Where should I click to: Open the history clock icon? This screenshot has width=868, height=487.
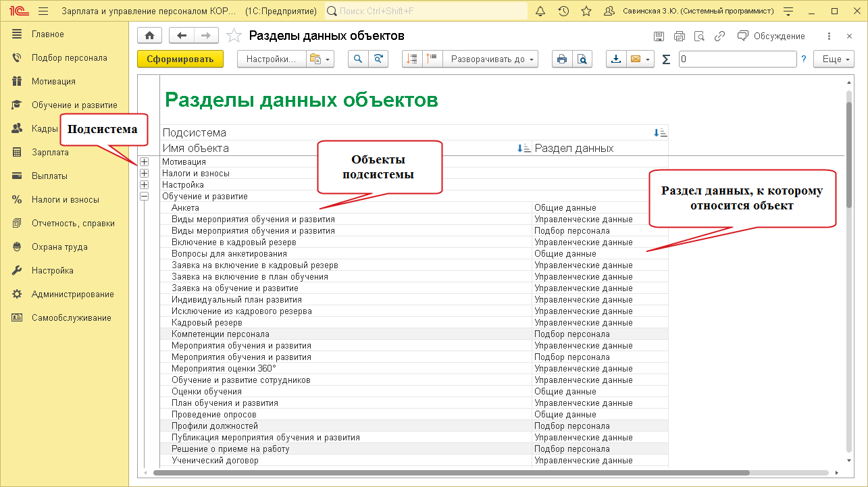click(563, 11)
